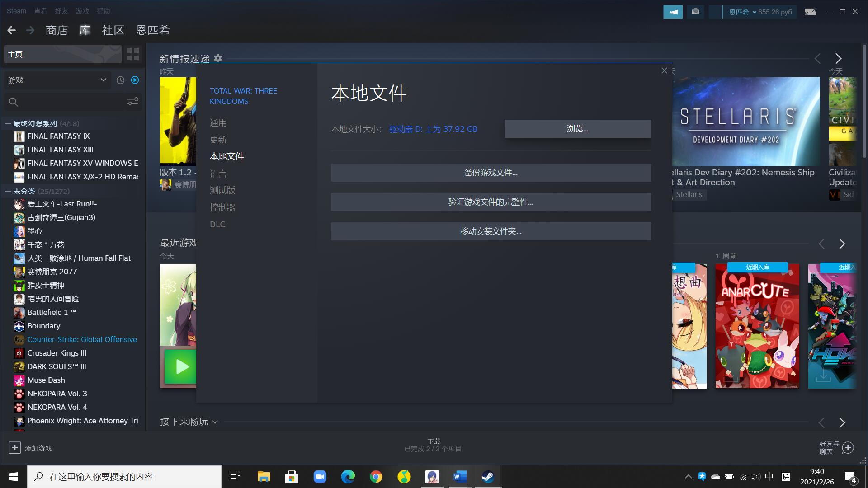Select 测试版 in properties sidebar
The image size is (868, 488).
coord(222,190)
